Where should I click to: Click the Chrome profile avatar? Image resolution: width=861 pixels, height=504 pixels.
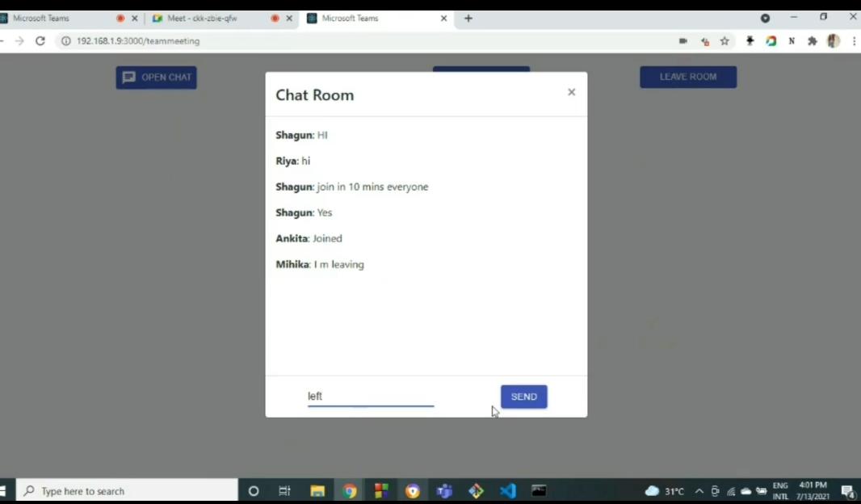pyautogui.click(x=834, y=40)
